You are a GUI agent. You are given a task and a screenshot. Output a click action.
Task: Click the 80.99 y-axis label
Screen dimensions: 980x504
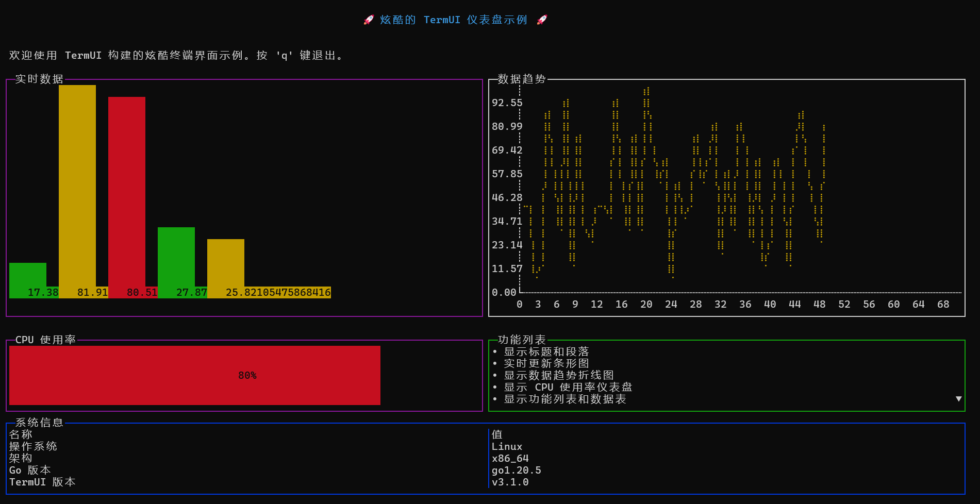pyautogui.click(x=507, y=126)
